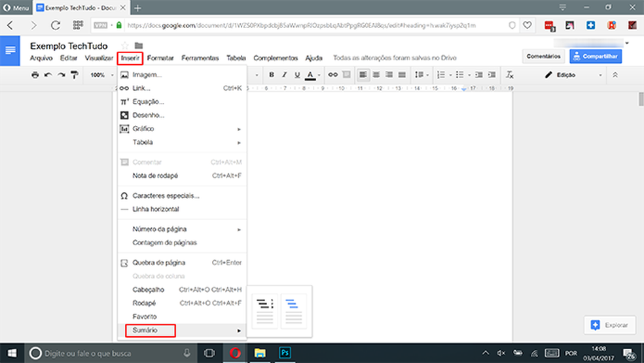Open the Ferramentas menu

tap(200, 58)
